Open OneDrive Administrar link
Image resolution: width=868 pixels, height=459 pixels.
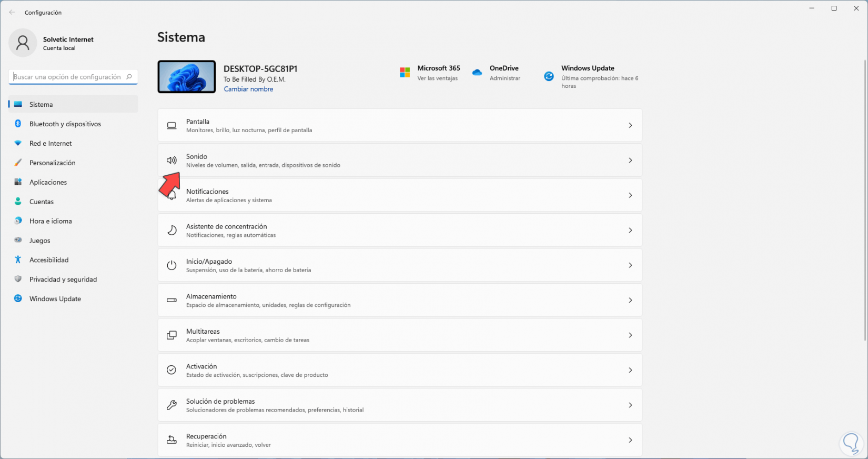[505, 78]
